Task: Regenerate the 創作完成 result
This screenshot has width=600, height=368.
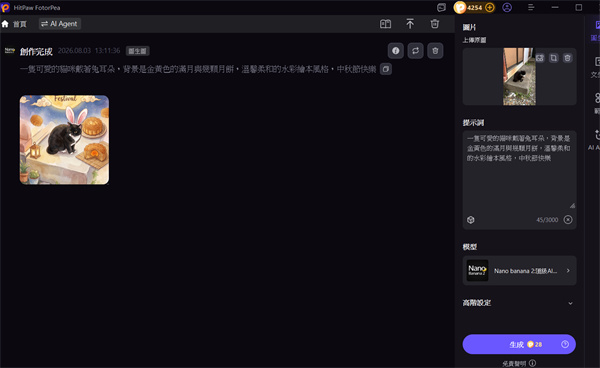Action: click(416, 50)
